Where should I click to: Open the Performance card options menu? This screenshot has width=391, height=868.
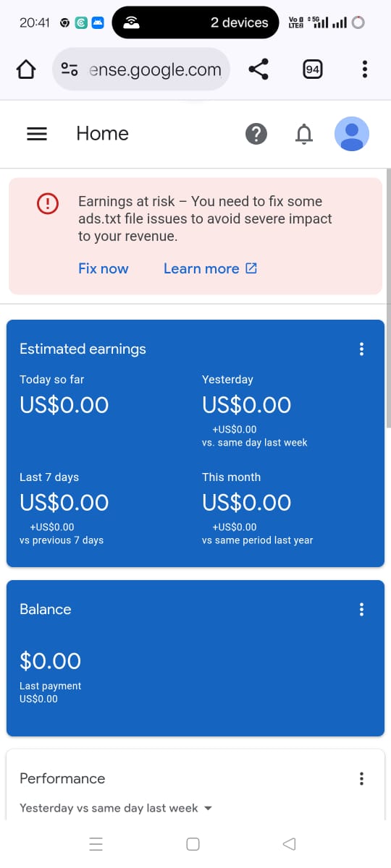361,778
